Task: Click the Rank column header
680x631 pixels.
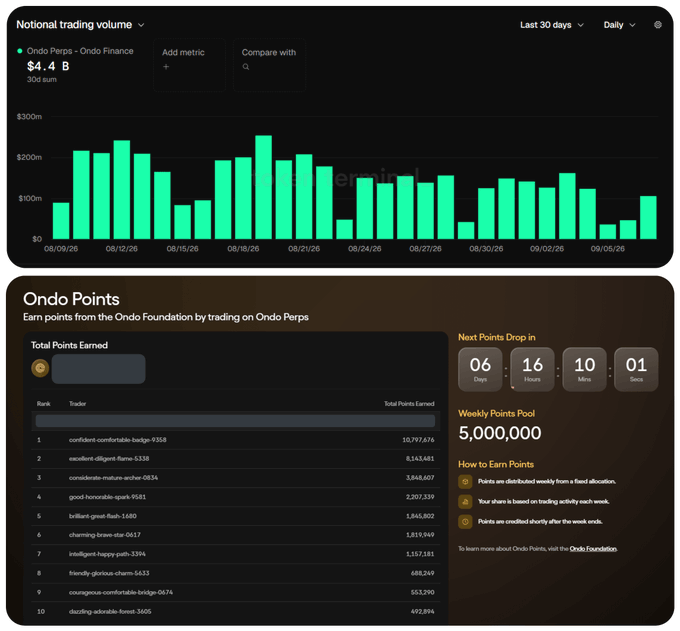Action: pyautogui.click(x=43, y=404)
